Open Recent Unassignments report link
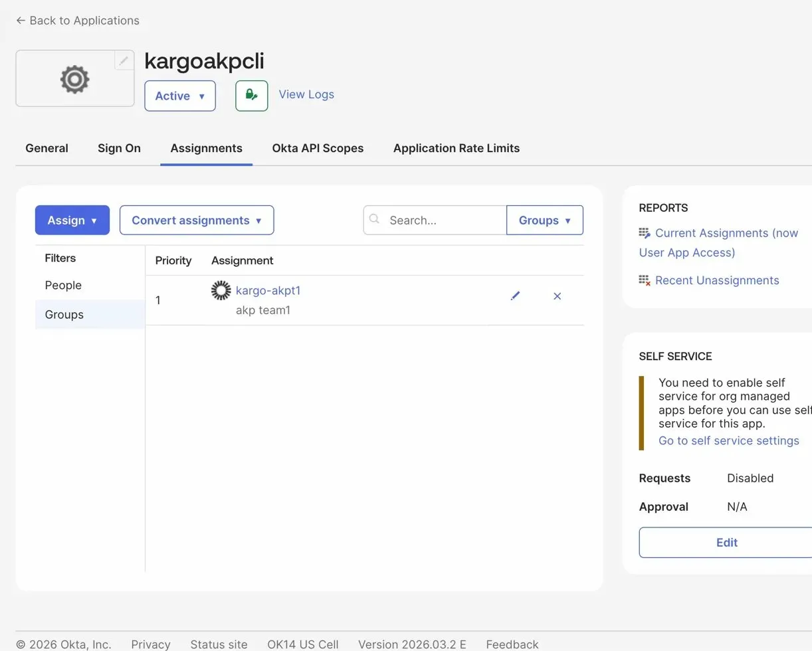The height and width of the screenshot is (651, 812). tap(717, 280)
